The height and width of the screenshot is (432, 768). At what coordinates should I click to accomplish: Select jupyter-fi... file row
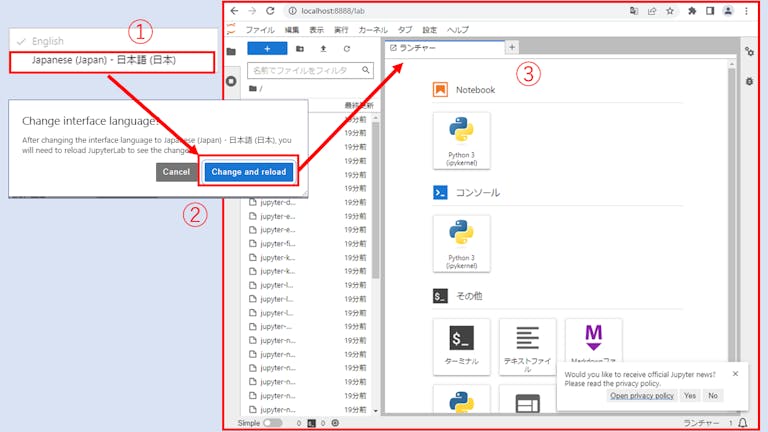307,243
